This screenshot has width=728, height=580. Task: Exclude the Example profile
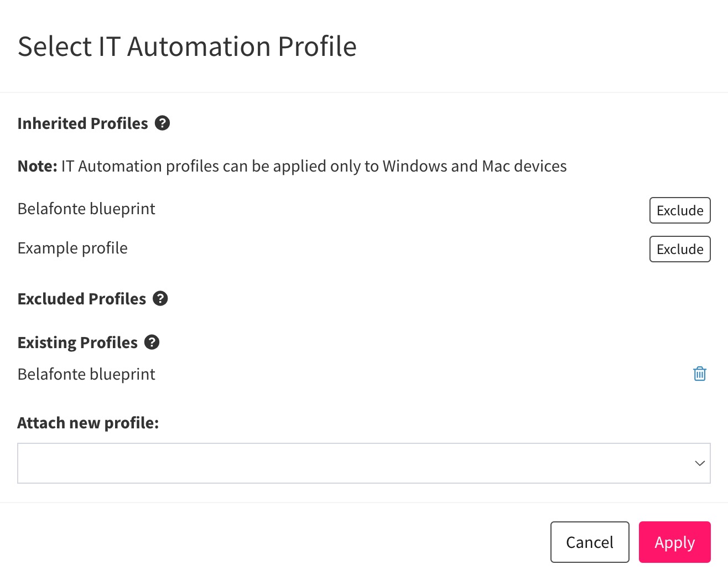pyautogui.click(x=679, y=249)
